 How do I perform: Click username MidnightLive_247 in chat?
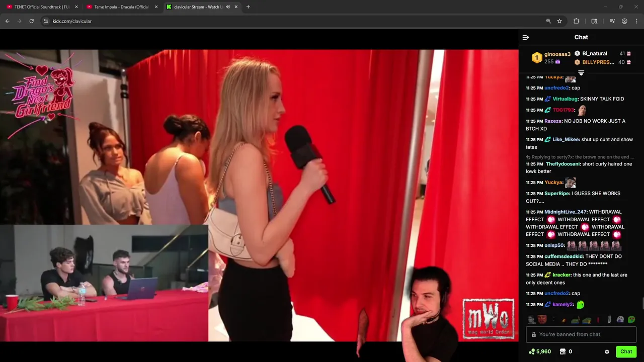566,212
